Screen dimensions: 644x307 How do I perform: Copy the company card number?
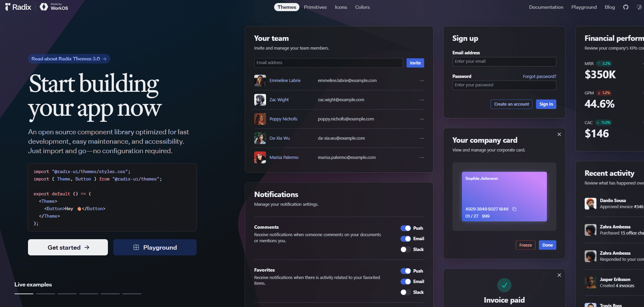[515, 209]
